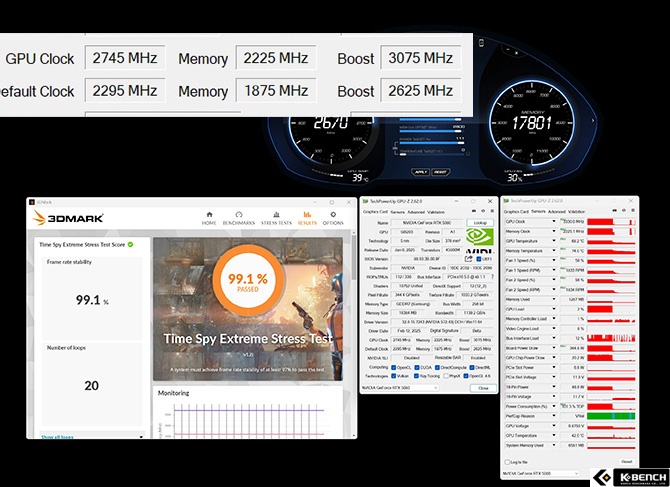Screen dimensions: 670x487
Task: Open GPU Clock sensor dropdown
Action: pos(554,221)
